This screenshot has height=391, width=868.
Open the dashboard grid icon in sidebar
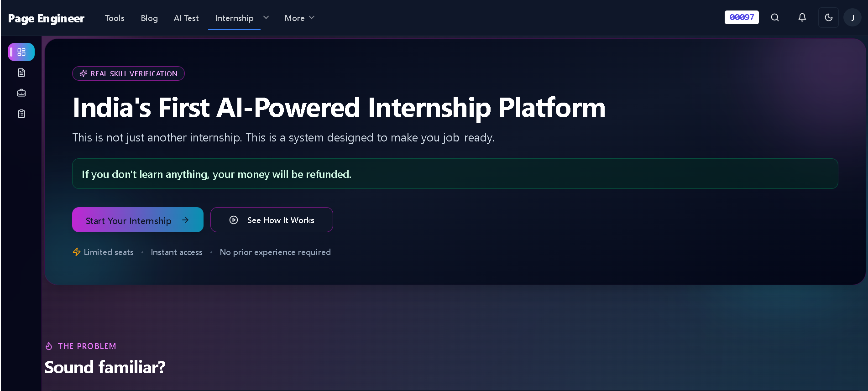coord(21,52)
